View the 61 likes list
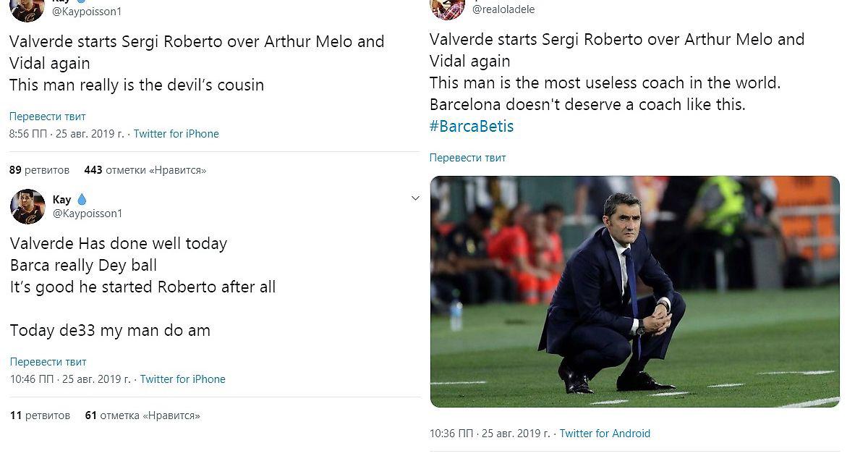868x456 pixels. click(x=142, y=415)
